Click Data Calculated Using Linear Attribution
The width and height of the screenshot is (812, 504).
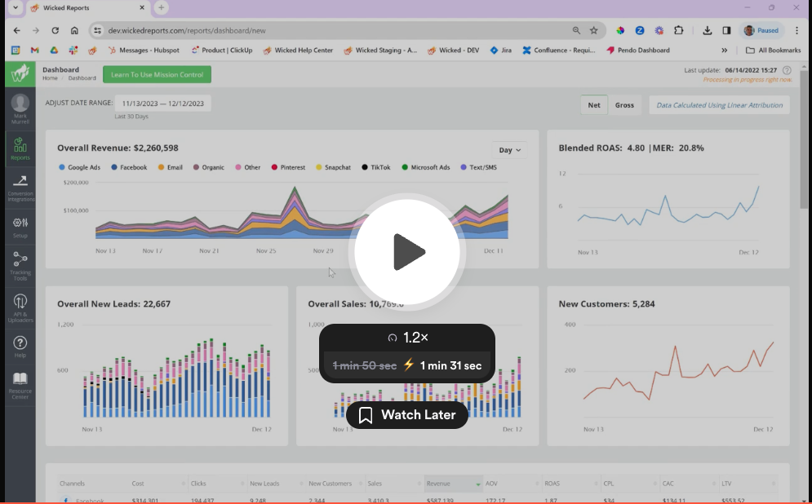click(x=719, y=105)
